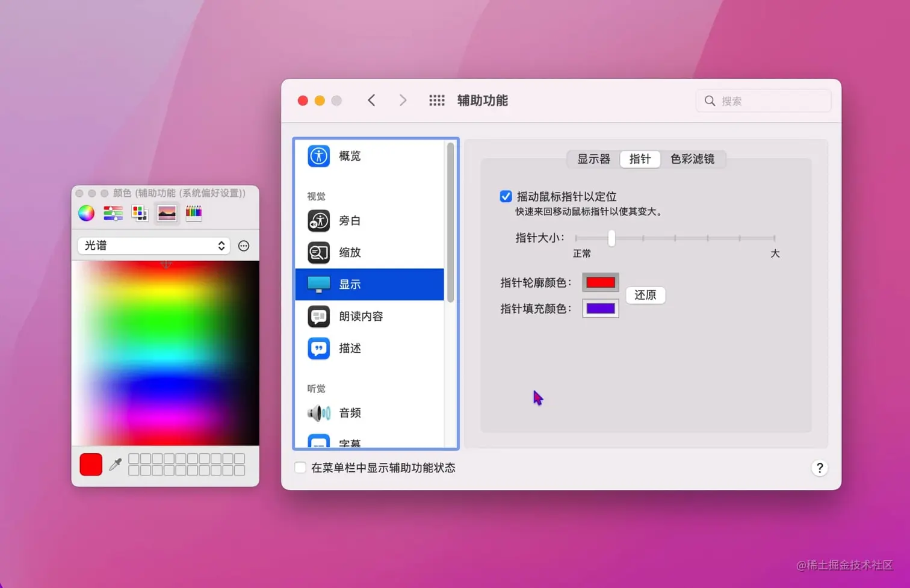Click first empty saved-color cell in picker

[134, 459]
